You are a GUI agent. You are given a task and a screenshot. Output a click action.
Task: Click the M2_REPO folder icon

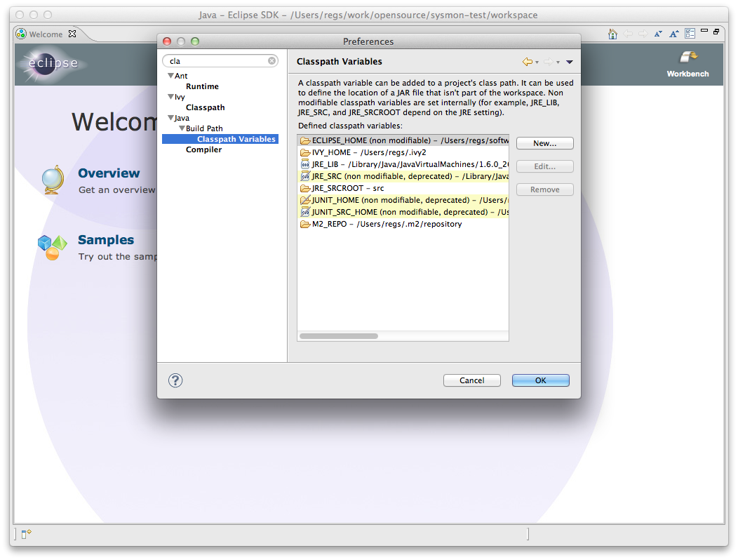pos(305,224)
